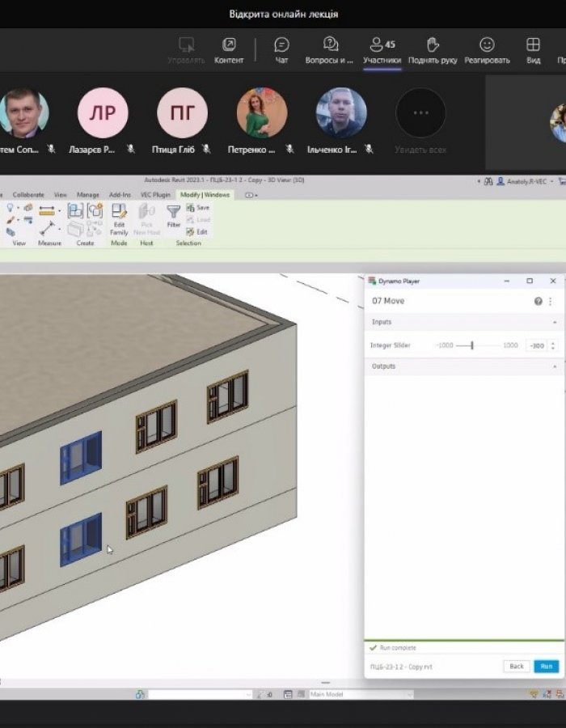Select Ільченко Іг... participant thumbnail
The image size is (566, 728).
tap(341, 112)
